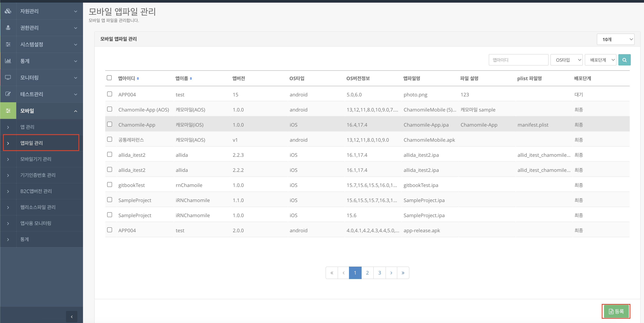Click the 통계 bar chart icon

point(8,61)
